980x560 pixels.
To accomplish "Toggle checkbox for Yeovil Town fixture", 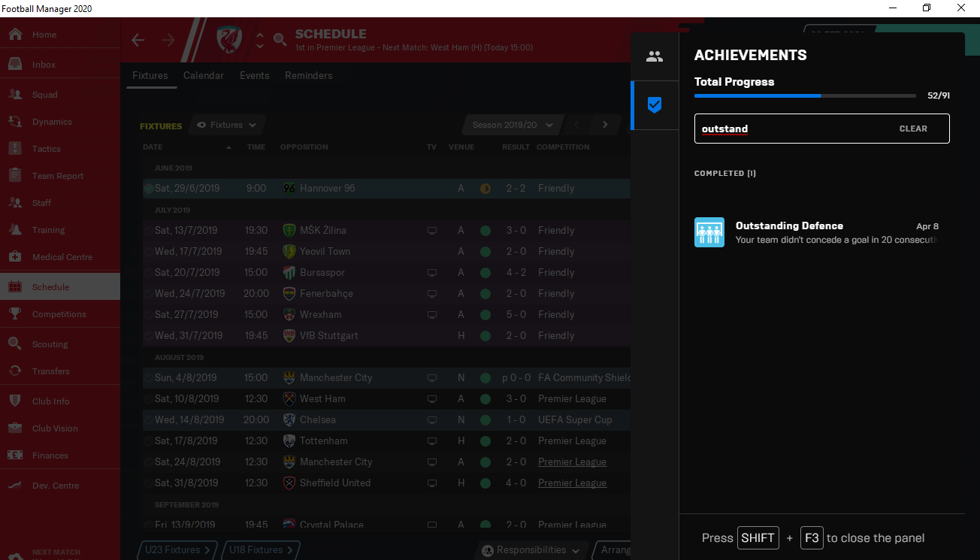I will (148, 252).
